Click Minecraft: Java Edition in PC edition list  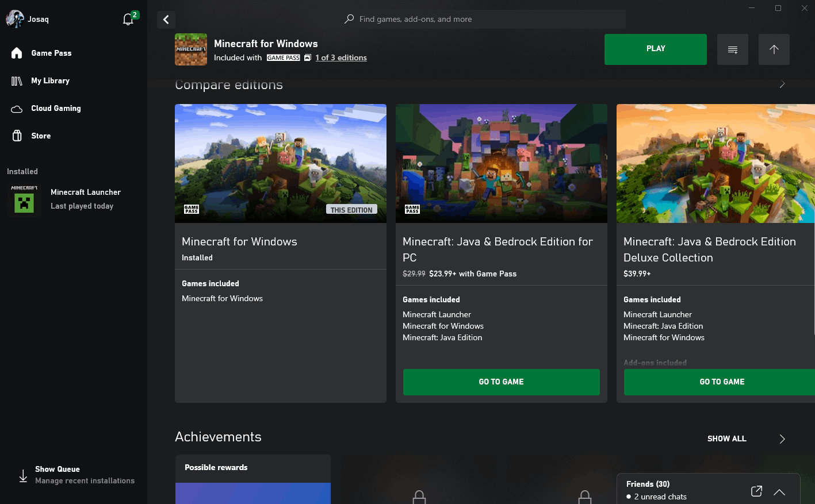click(x=442, y=337)
